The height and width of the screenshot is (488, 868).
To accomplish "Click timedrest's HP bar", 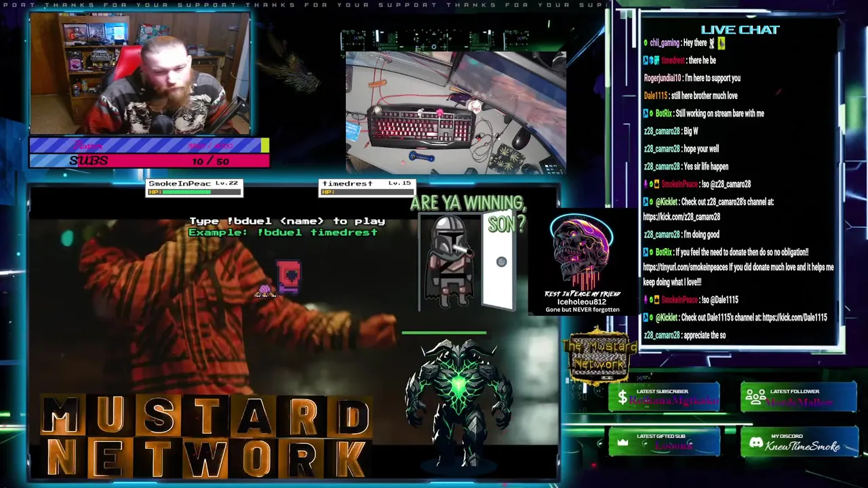I will 366,192.
